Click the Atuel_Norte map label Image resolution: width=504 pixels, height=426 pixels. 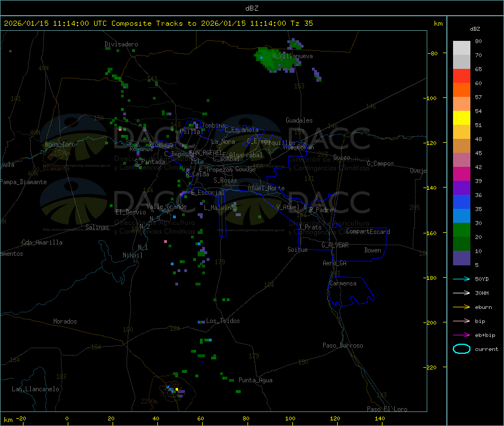tap(266, 188)
